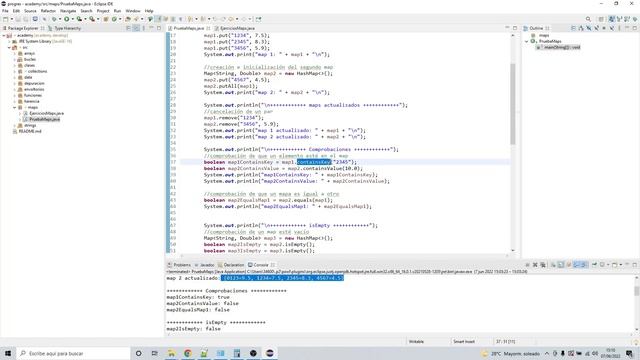Click the editor vertical scrollbar thumb
The height and width of the screenshot is (360, 640).
pos(513,104)
